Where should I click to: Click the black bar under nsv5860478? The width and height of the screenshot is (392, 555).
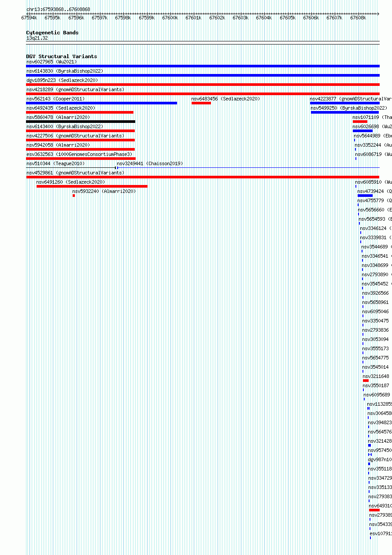click(x=81, y=122)
